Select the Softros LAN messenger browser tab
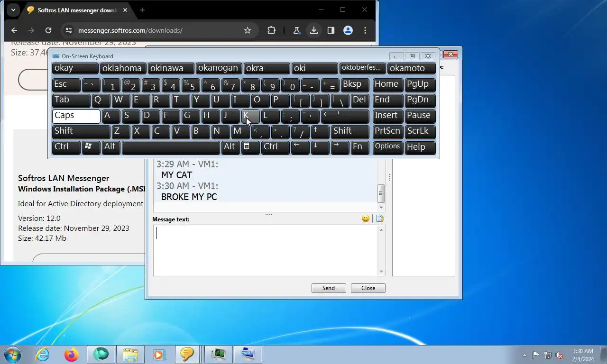Image resolution: width=607 pixels, height=364 pixels. coord(78,10)
